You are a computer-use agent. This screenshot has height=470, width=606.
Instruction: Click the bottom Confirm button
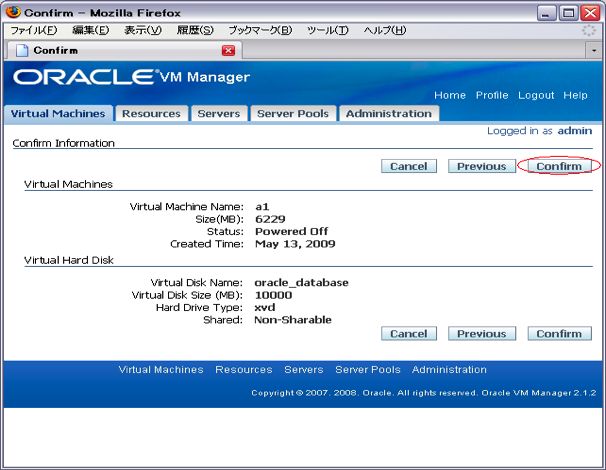tap(559, 334)
